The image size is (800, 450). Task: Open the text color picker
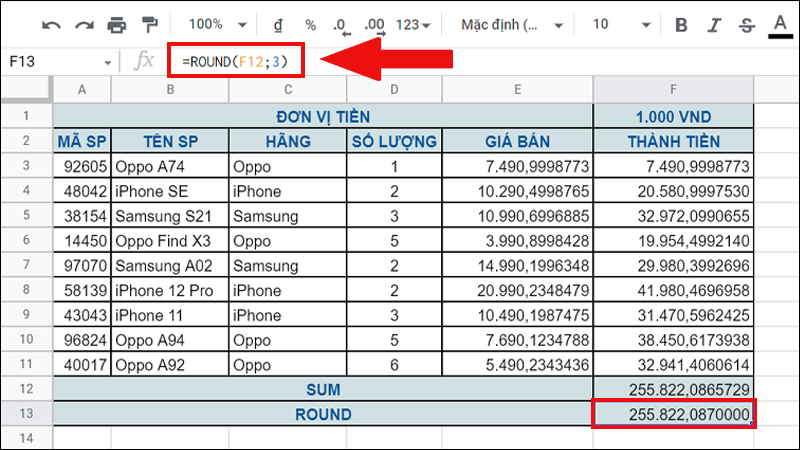[780, 24]
